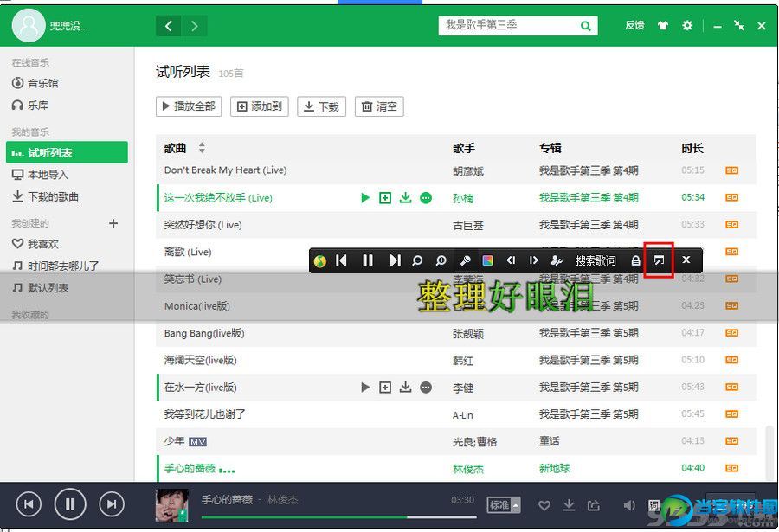Lock the desktop lyrics
Image resolution: width=779 pixels, height=532 pixels.
tap(635, 260)
